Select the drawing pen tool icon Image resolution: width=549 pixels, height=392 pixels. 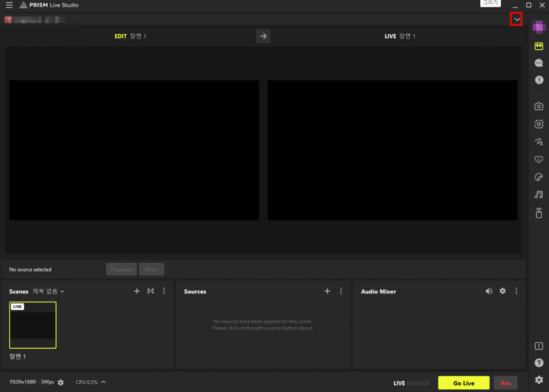pyautogui.click(x=539, y=141)
